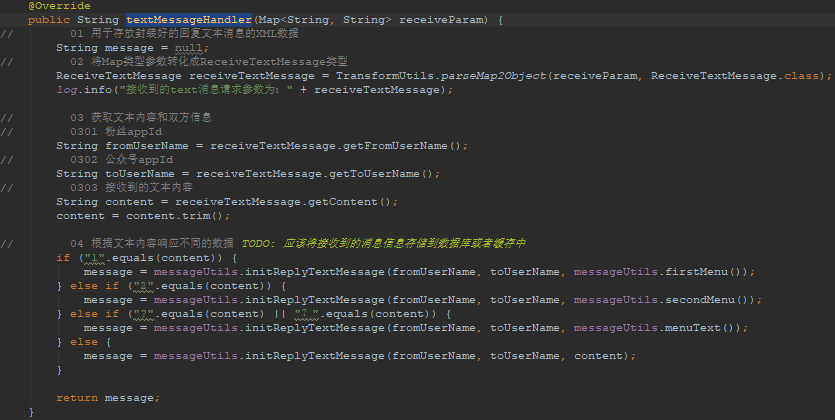Click the getContent() call
Image resolution: width=835 pixels, height=420 pixels.
point(349,202)
